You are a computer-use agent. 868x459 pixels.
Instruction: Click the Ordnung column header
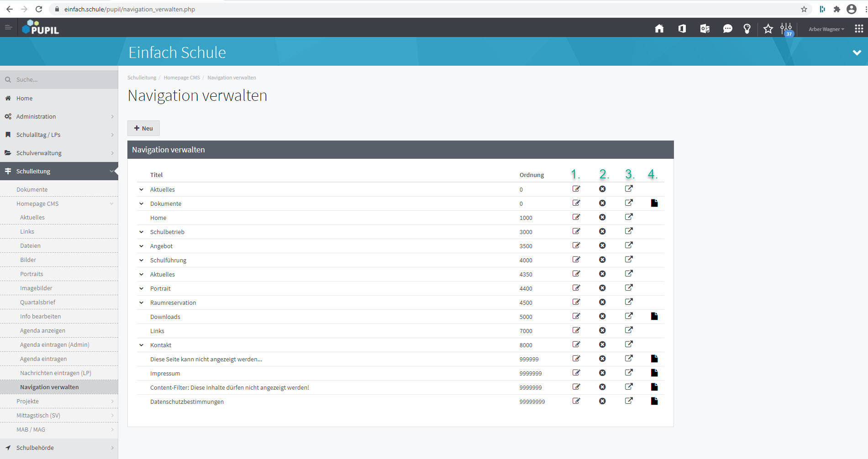click(531, 175)
